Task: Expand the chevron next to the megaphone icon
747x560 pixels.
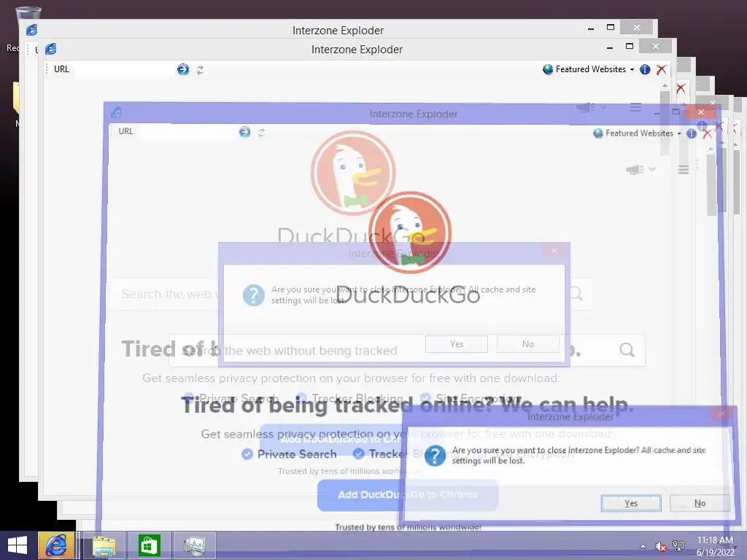Action: (x=652, y=169)
